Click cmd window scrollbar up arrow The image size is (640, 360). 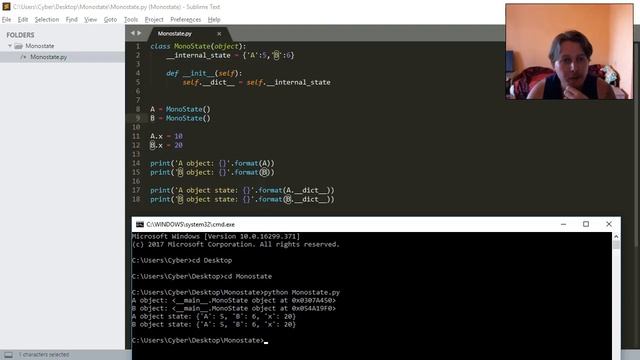(616, 236)
